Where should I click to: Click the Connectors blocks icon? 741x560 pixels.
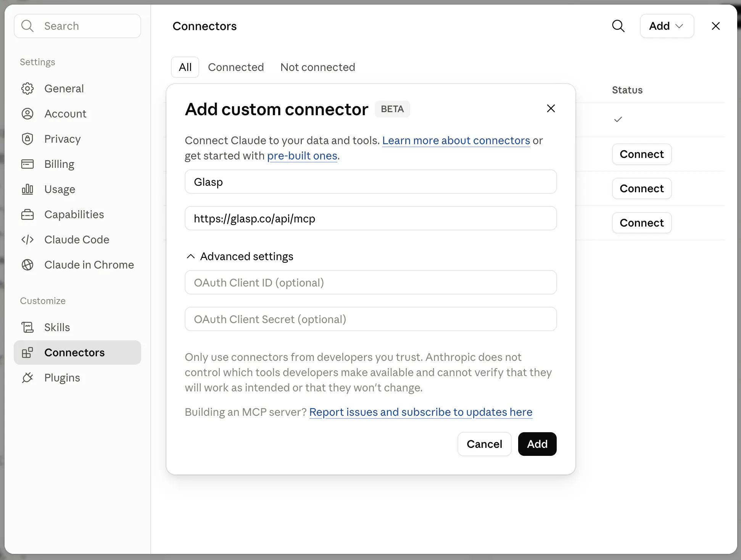click(x=27, y=352)
